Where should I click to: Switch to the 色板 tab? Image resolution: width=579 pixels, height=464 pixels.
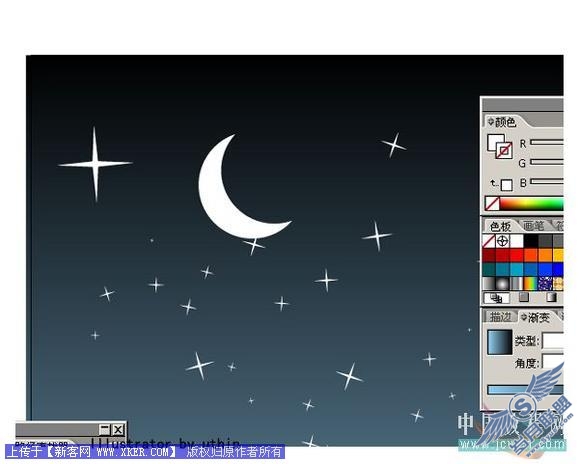500,226
